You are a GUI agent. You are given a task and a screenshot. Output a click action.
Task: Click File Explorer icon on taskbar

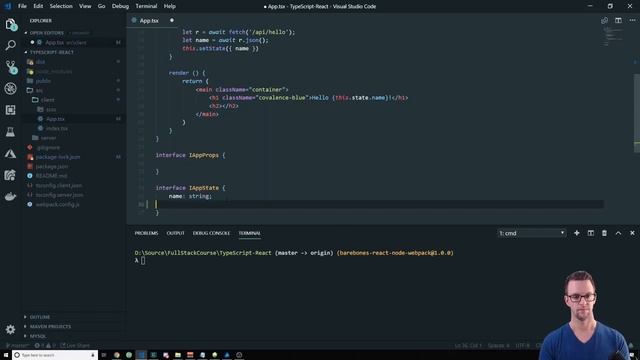coord(178,355)
